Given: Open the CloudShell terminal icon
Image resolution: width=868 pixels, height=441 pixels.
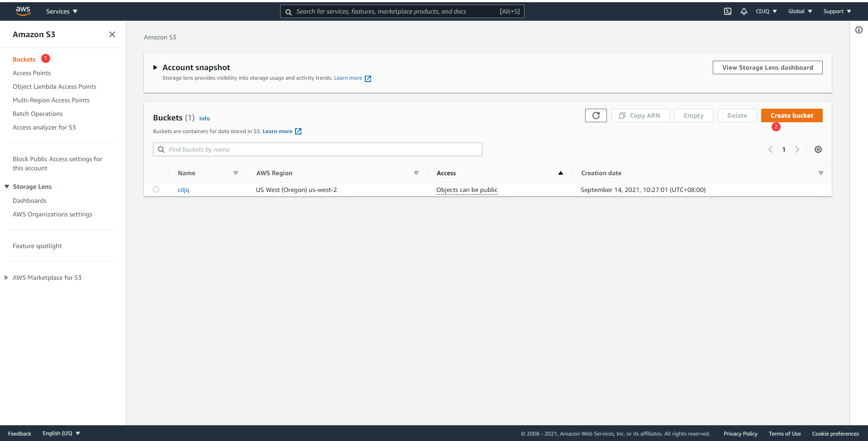Looking at the screenshot, I should coord(728,11).
